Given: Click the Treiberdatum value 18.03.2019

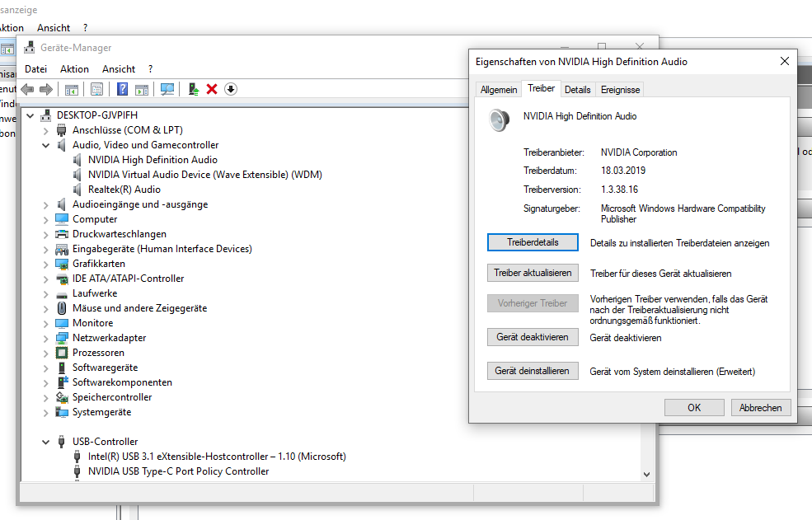Looking at the screenshot, I should click(623, 171).
